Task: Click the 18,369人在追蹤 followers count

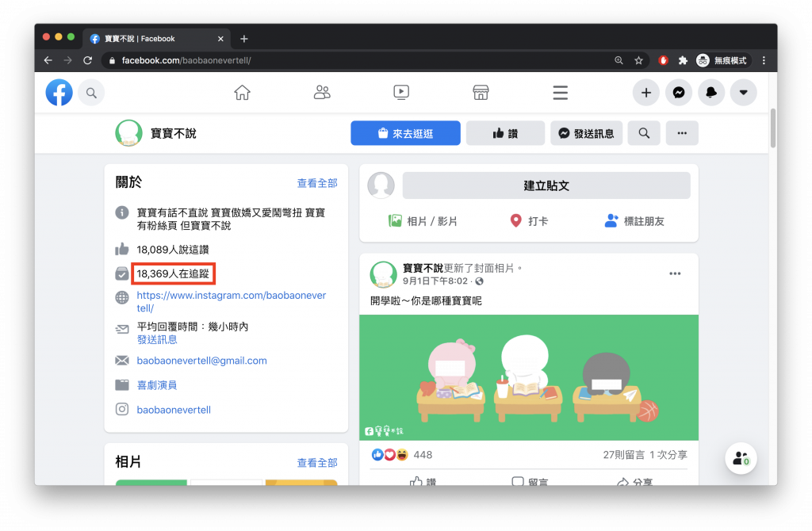Action: [172, 273]
